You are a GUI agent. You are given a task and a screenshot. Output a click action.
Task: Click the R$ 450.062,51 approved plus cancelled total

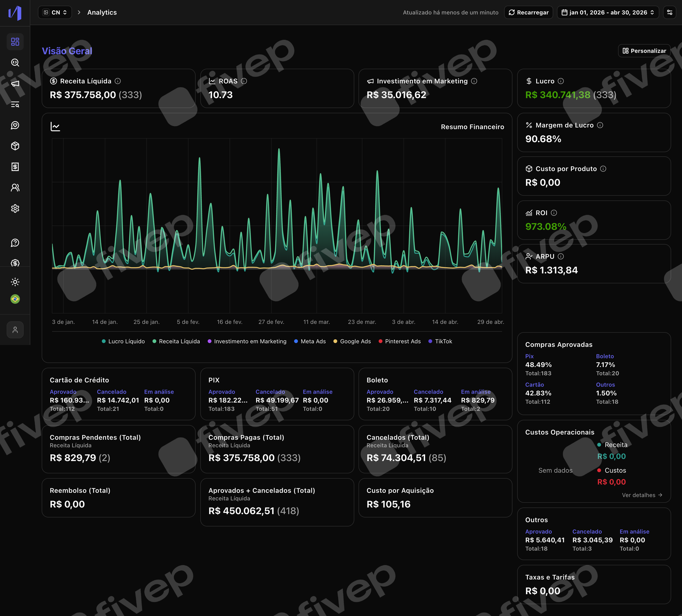click(241, 511)
